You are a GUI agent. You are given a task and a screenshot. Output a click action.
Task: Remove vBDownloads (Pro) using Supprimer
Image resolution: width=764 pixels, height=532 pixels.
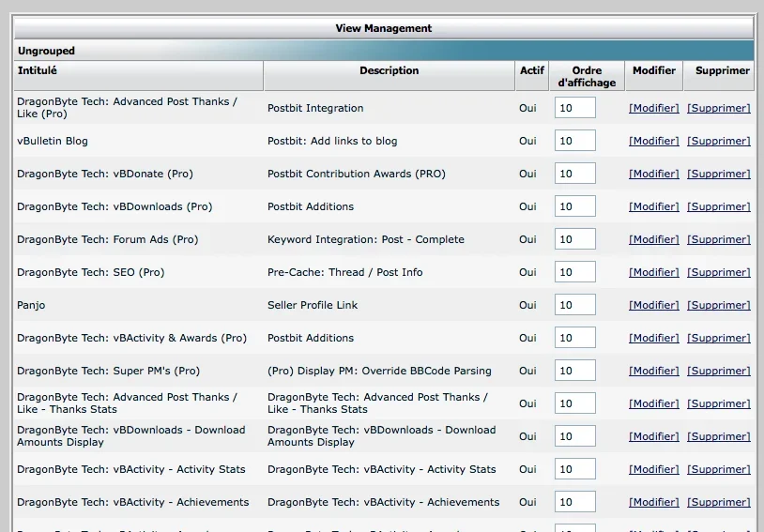click(x=719, y=206)
